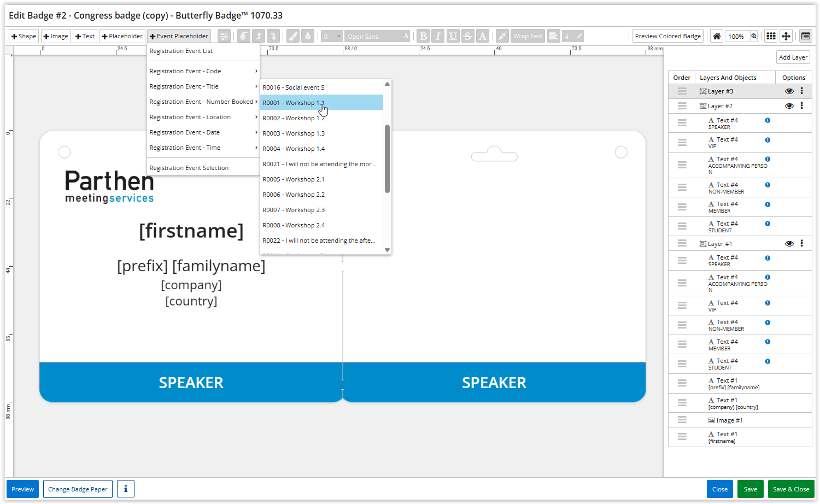The width and height of the screenshot is (820, 504).
Task: Select the move/pan arrows tool
Action: tap(786, 36)
